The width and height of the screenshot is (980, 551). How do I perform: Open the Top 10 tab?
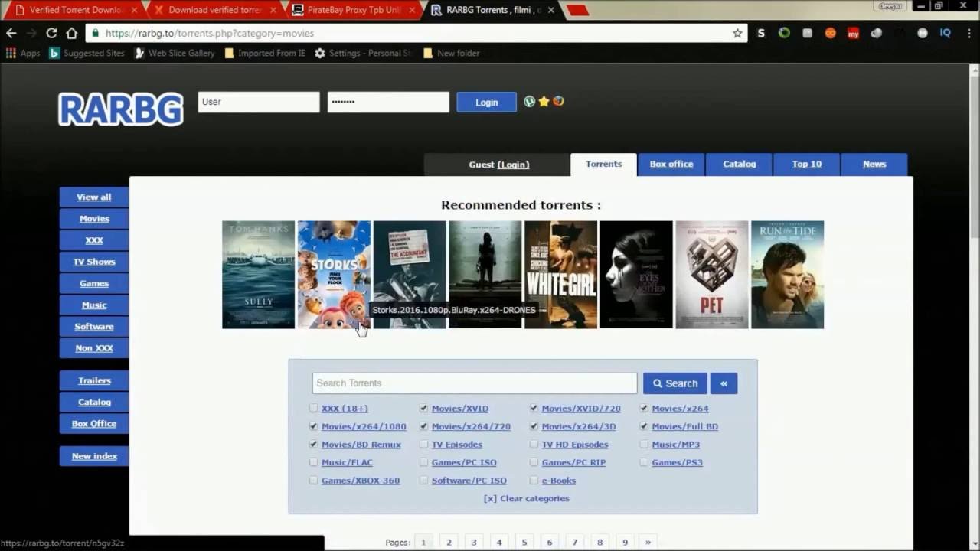pyautogui.click(x=806, y=164)
